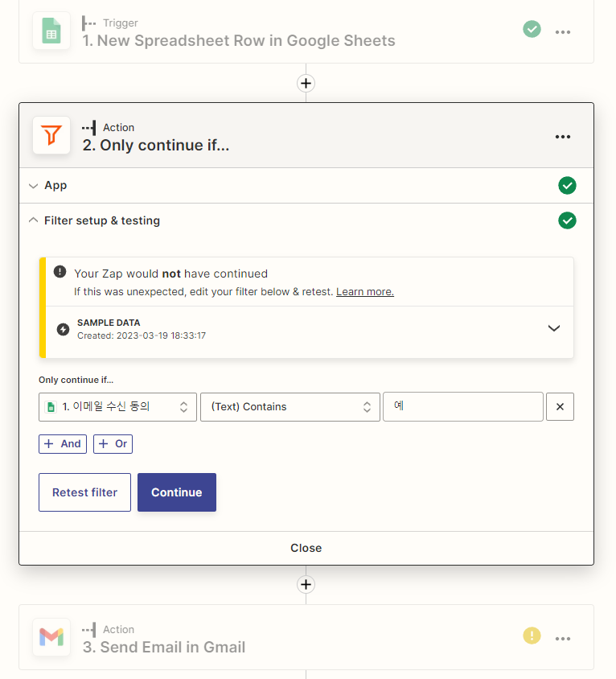Open the Google Sheets trigger step icon
Image resolution: width=616 pixels, height=679 pixels.
coord(51,31)
